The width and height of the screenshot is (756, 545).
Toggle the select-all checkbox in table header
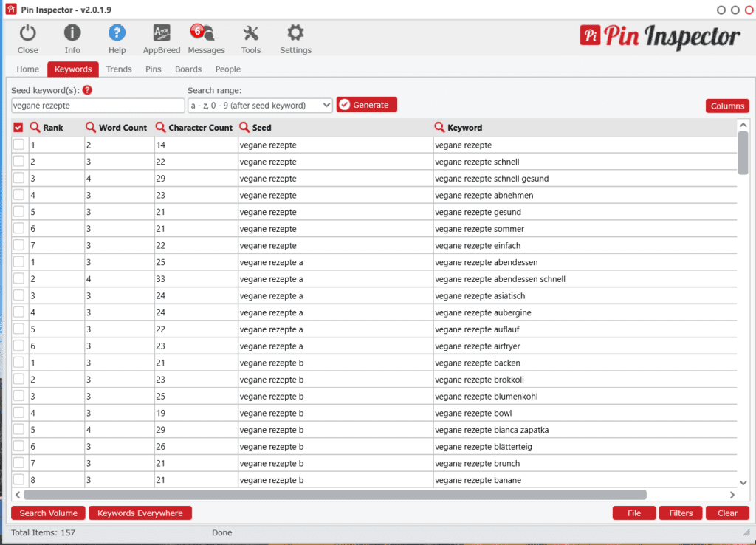point(18,126)
